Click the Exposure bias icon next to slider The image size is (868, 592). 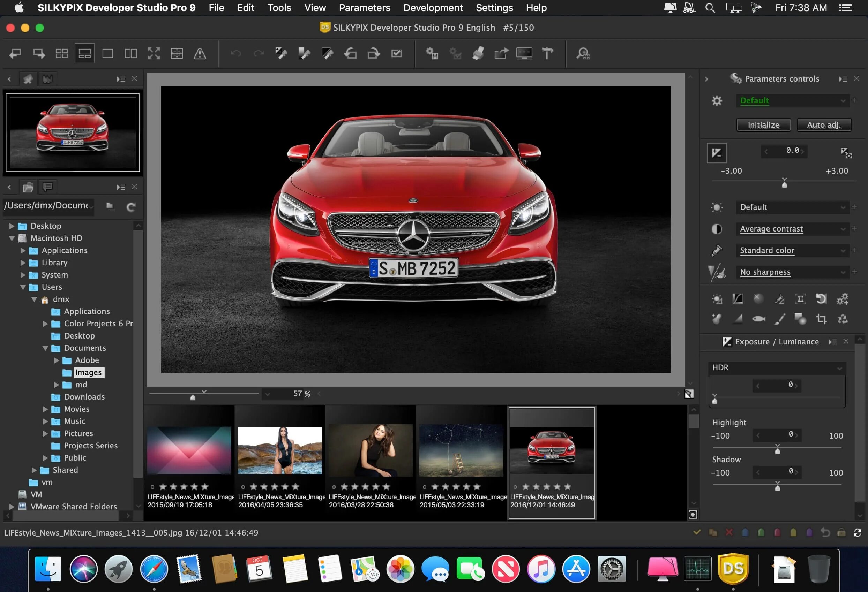[717, 152]
